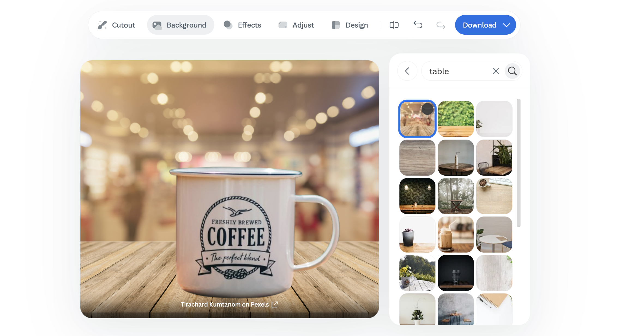Click the search magnifier icon

(512, 71)
